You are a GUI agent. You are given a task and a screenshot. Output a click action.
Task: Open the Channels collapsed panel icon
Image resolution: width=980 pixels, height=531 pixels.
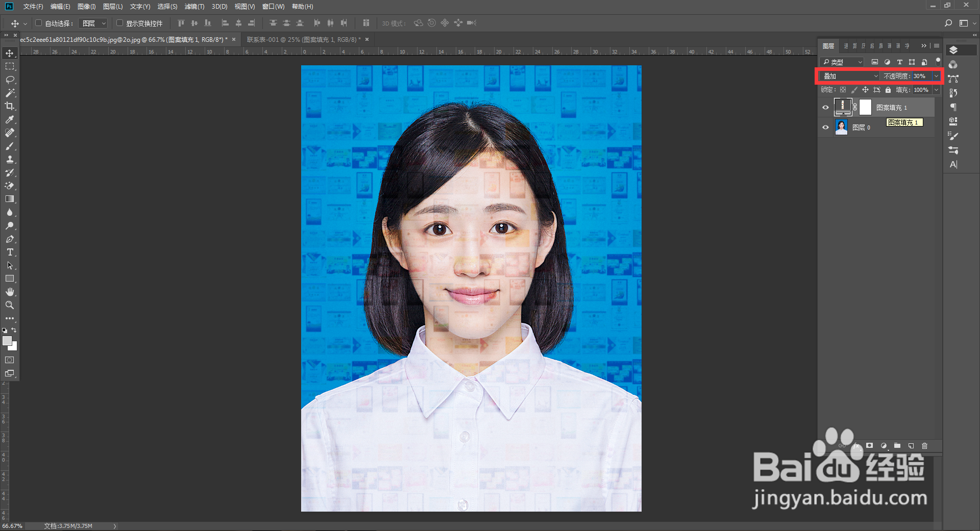click(x=953, y=65)
